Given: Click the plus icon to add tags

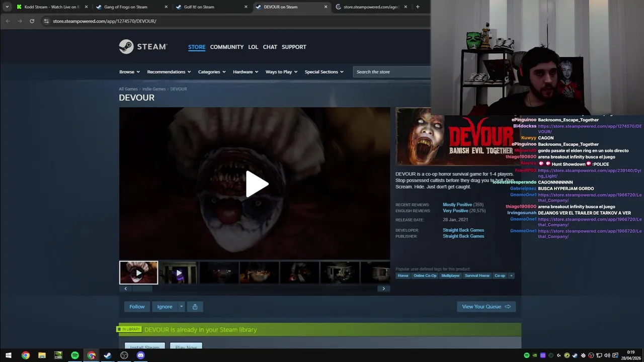Looking at the screenshot, I should 511,276.
